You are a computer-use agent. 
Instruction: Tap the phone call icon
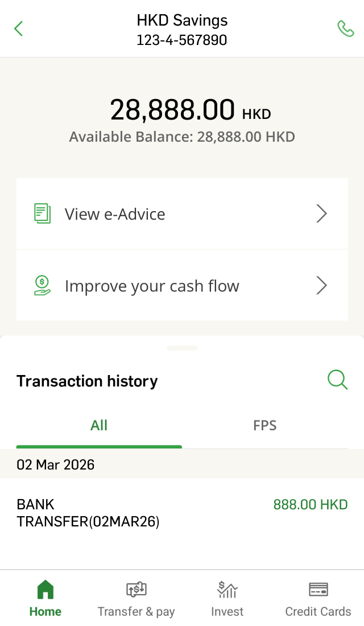pos(345,28)
